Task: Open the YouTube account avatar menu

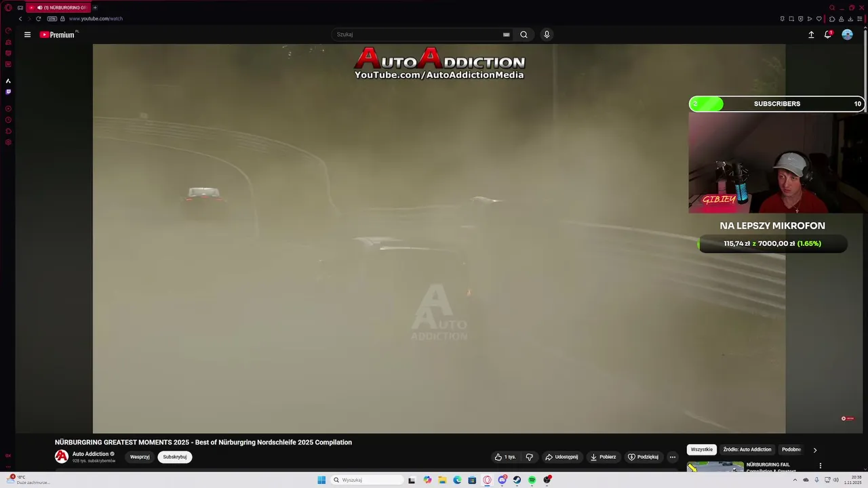Action: 847,35
